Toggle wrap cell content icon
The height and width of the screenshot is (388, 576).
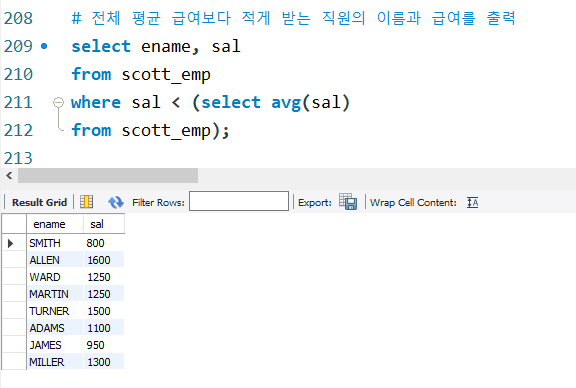[472, 202]
